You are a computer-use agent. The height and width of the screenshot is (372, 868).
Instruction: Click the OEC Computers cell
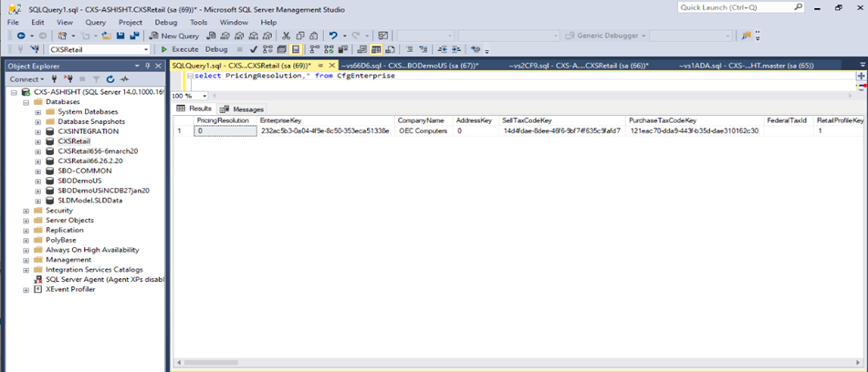tap(424, 131)
